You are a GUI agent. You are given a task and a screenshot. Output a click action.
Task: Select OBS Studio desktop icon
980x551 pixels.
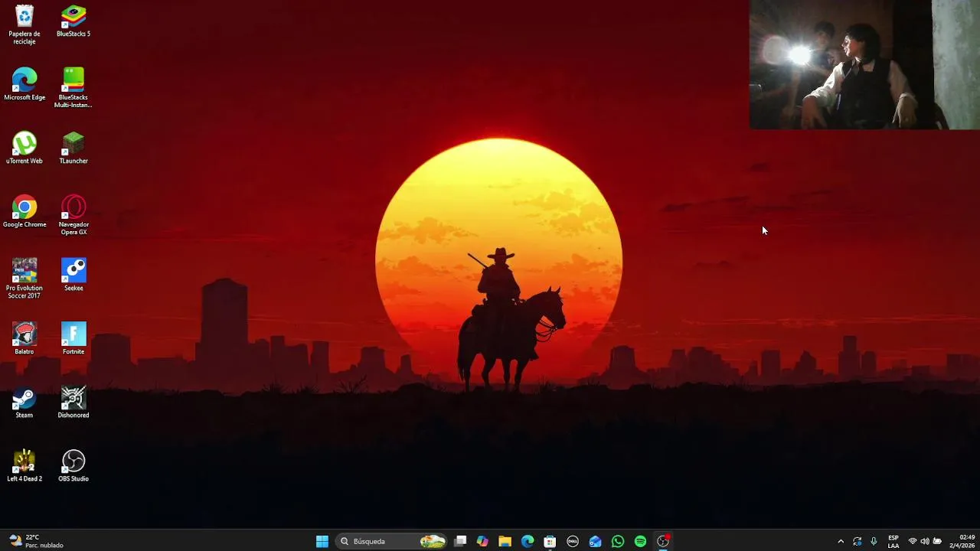point(73,466)
